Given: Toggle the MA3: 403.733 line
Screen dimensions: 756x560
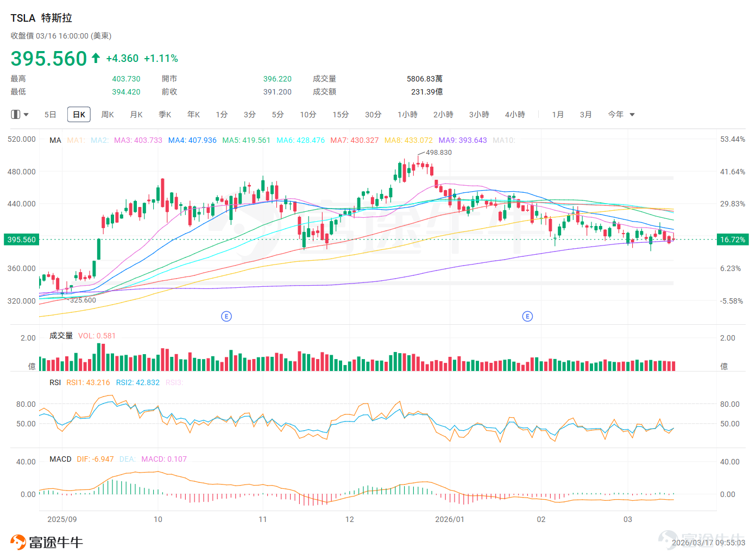Looking at the screenshot, I should [138, 140].
